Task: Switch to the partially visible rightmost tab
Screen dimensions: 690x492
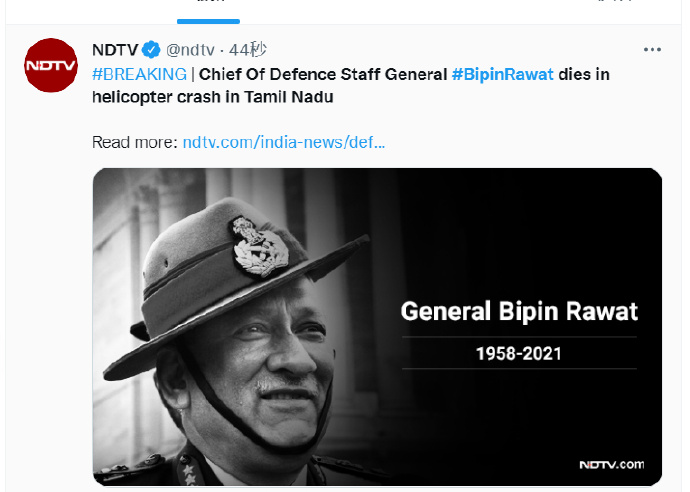Action: 614,2
